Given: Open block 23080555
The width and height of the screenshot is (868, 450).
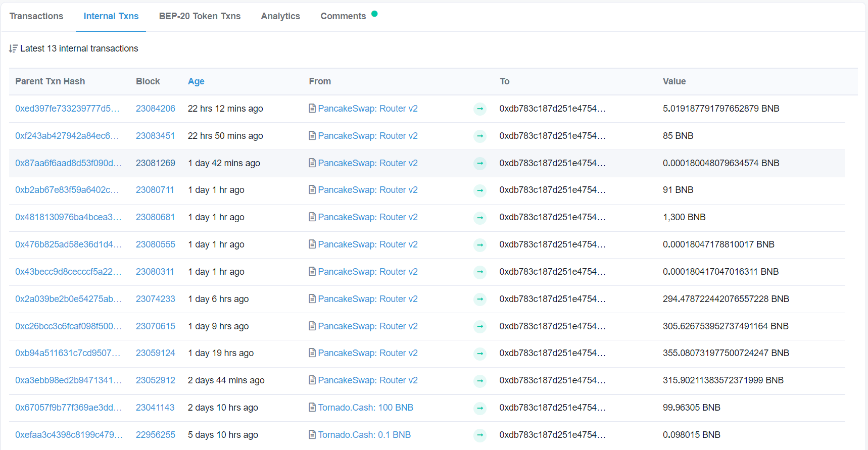Looking at the screenshot, I should (x=156, y=244).
